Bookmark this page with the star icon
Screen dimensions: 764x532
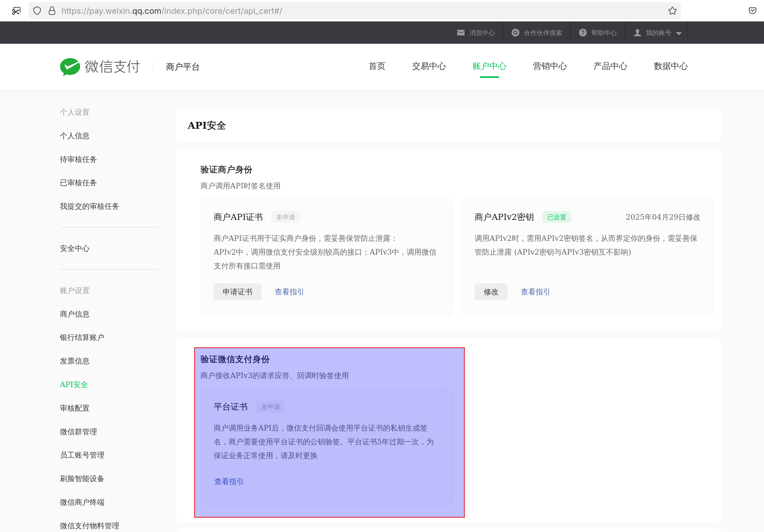click(x=672, y=11)
